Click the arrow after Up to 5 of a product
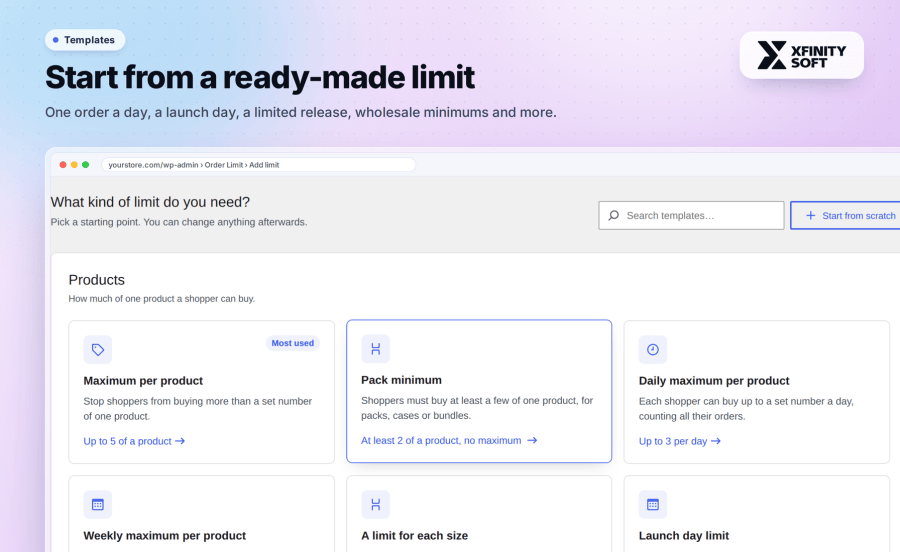The height and width of the screenshot is (552, 900). tap(180, 441)
